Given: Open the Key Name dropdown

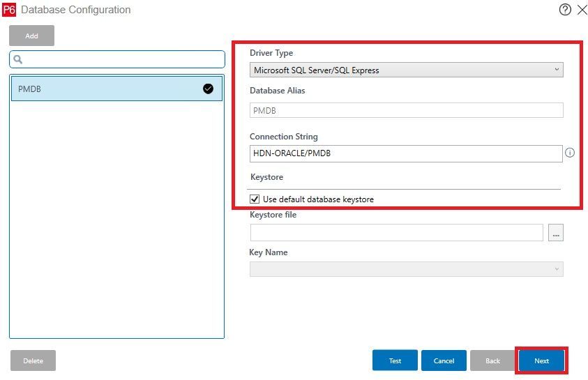Looking at the screenshot, I should [406, 269].
